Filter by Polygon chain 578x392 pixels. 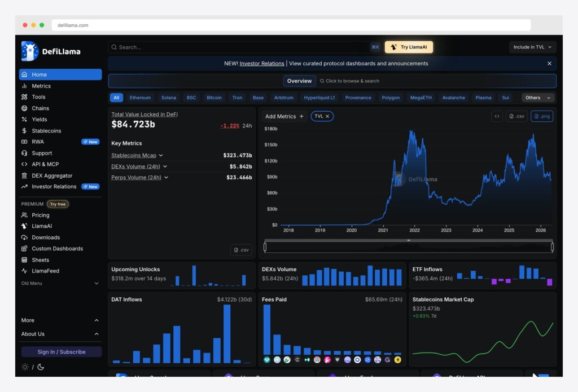pos(391,98)
